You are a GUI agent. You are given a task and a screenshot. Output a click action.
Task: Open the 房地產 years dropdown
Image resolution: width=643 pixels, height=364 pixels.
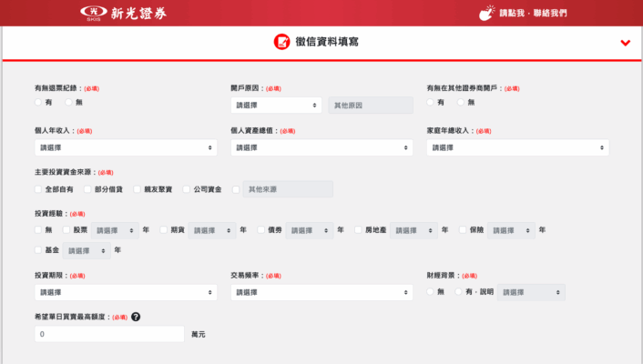tap(413, 230)
